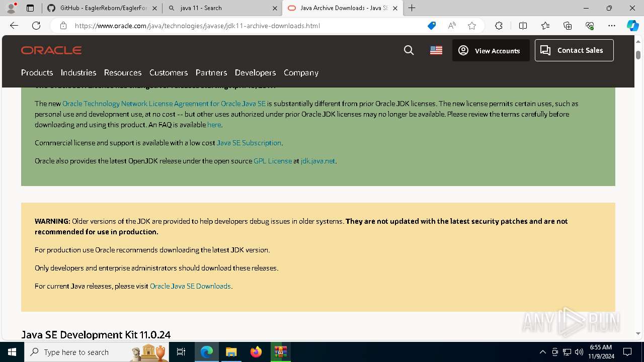Open the Favorites list icon

(x=545, y=26)
